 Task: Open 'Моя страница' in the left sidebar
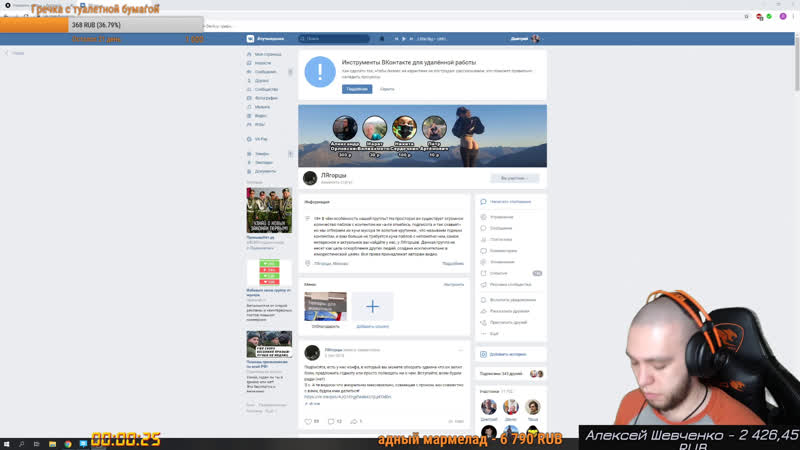click(x=267, y=53)
